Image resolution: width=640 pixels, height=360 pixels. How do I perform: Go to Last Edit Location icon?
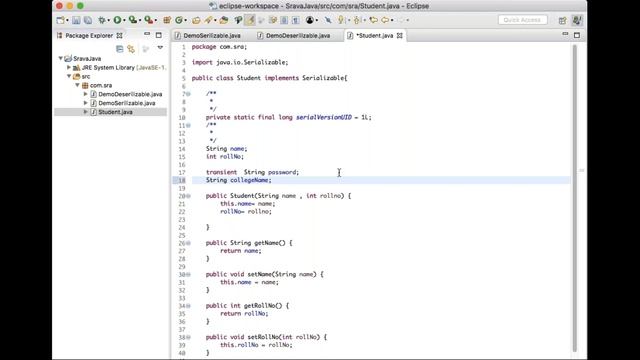373,20
